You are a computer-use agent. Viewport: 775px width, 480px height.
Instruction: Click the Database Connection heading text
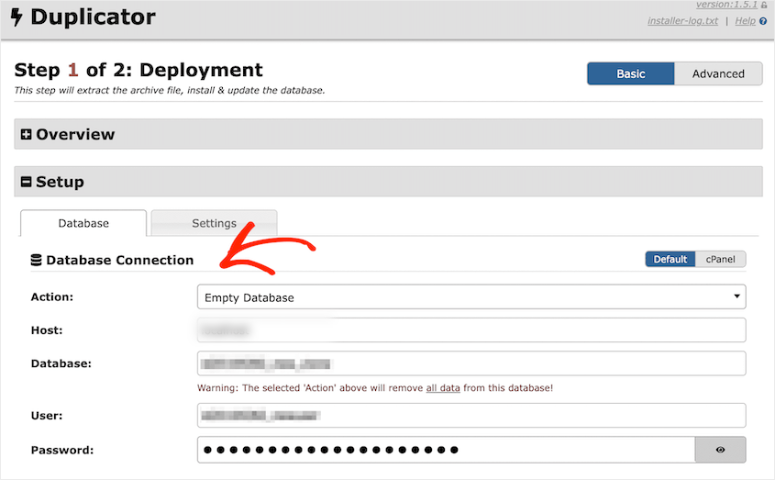point(120,260)
